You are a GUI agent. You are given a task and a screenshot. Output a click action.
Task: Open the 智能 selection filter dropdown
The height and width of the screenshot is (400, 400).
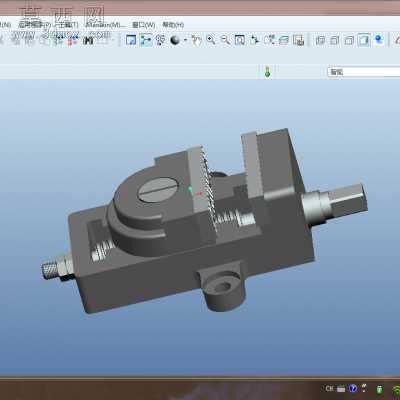pos(364,72)
